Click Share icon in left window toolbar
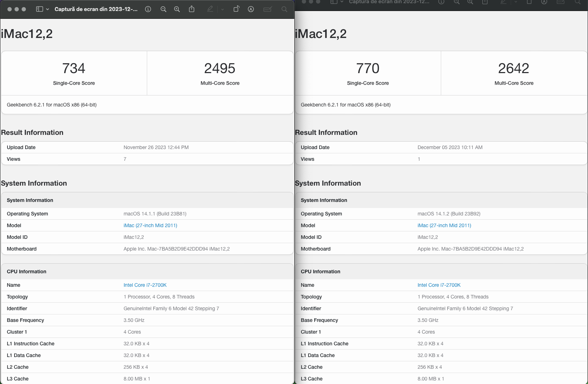The image size is (588, 384). point(192,9)
